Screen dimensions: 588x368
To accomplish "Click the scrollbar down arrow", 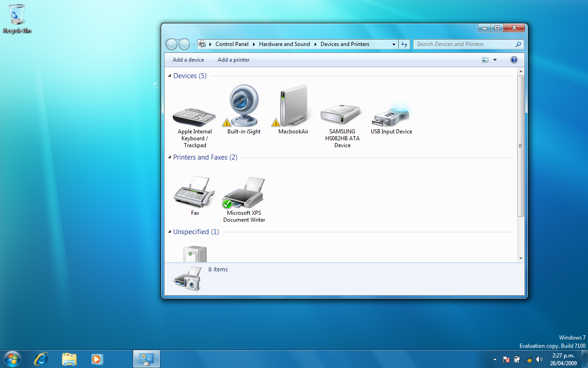I will point(521,259).
